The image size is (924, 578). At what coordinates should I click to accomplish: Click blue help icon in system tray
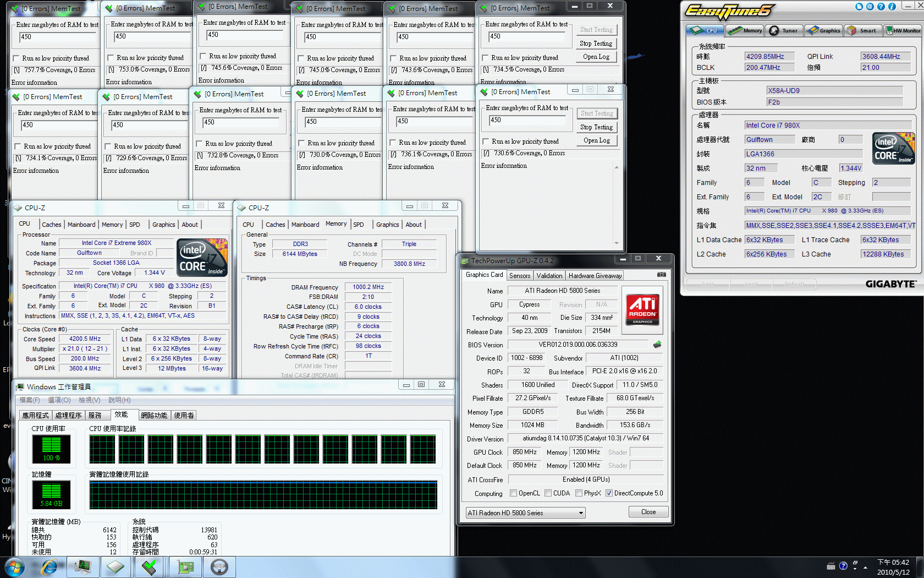point(843,566)
